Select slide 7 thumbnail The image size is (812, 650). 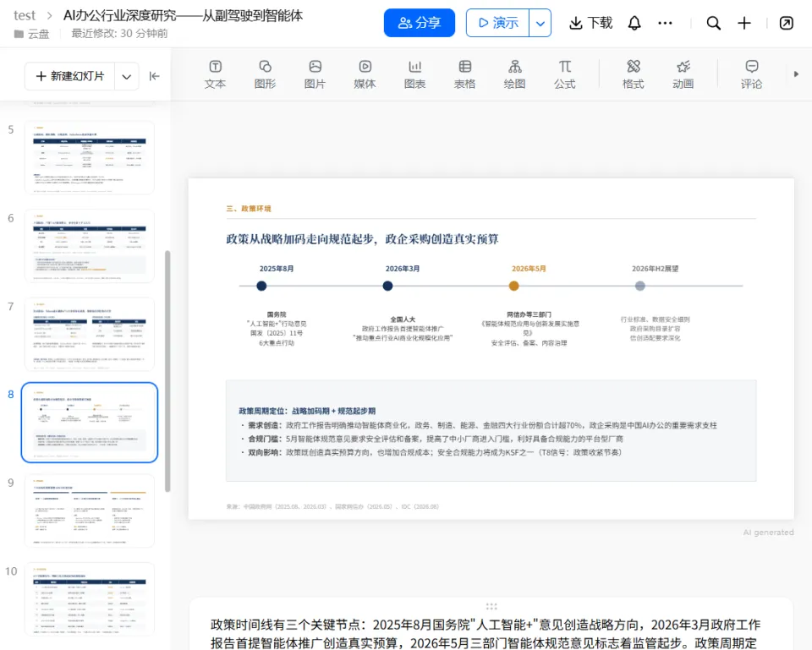click(90, 334)
